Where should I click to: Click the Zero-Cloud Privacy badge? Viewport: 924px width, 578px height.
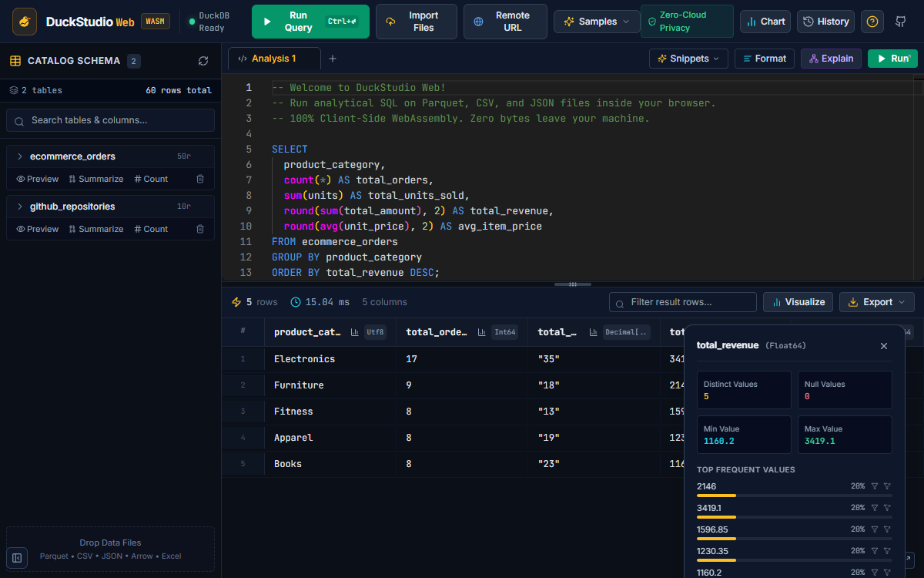pyautogui.click(x=687, y=22)
